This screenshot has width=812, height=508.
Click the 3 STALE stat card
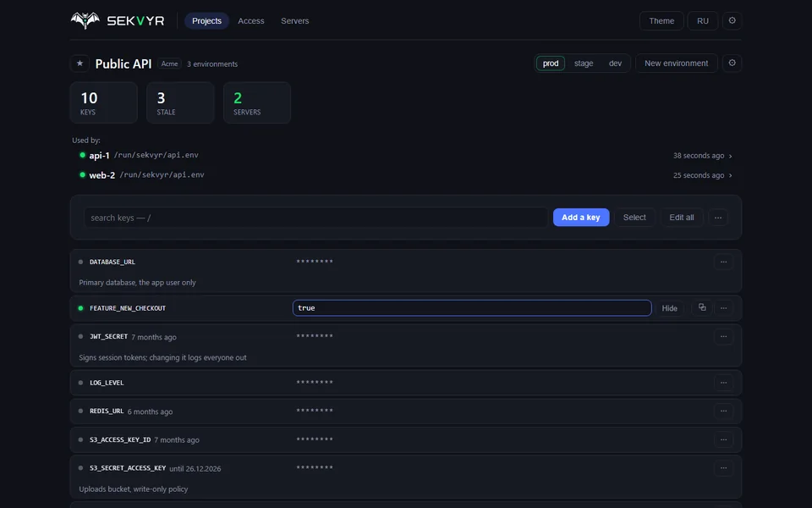pyautogui.click(x=180, y=102)
